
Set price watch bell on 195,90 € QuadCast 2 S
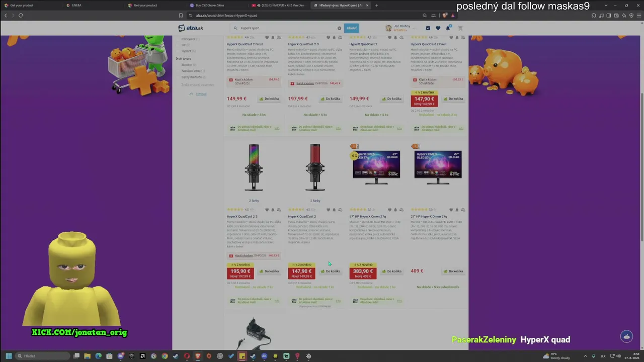click(273, 210)
